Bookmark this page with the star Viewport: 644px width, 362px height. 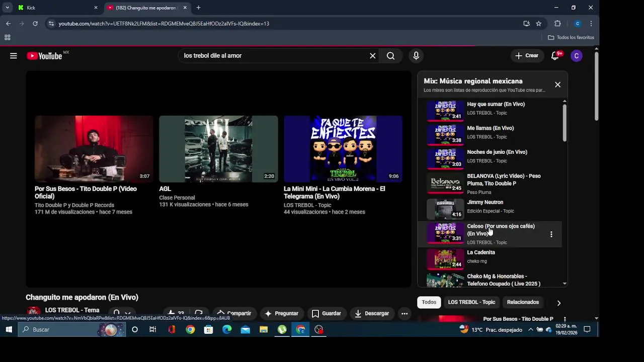(x=538, y=24)
